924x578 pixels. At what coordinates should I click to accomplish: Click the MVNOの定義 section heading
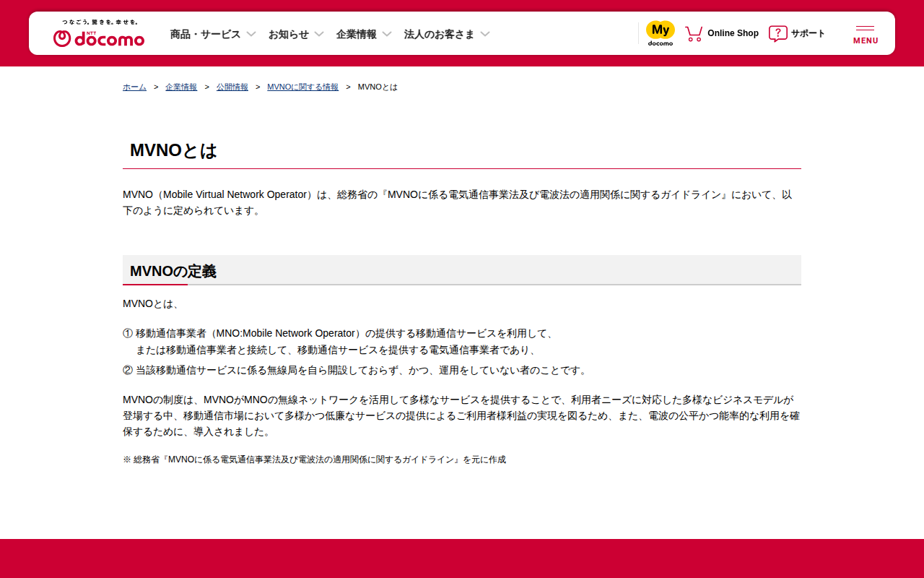(x=173, y=271)
